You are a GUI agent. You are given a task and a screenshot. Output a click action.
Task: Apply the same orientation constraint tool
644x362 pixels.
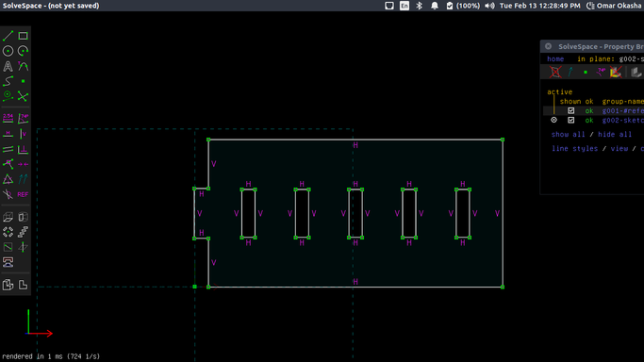click(23, 179)
